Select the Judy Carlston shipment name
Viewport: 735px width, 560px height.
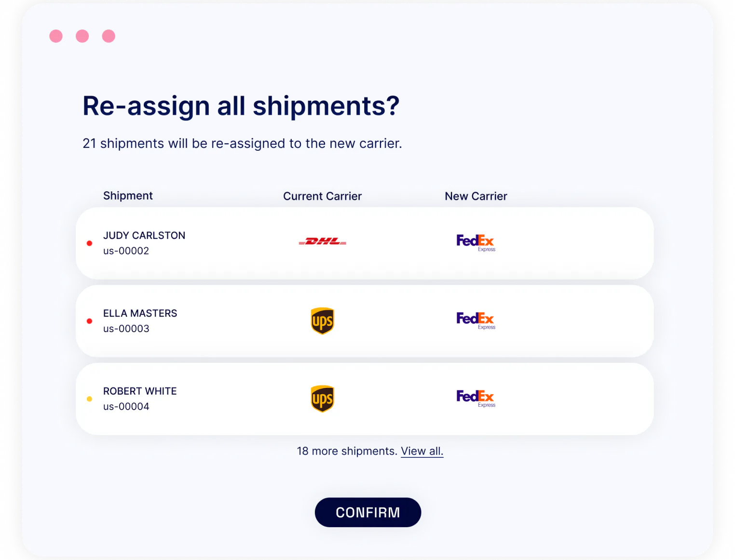click(144, 236)
